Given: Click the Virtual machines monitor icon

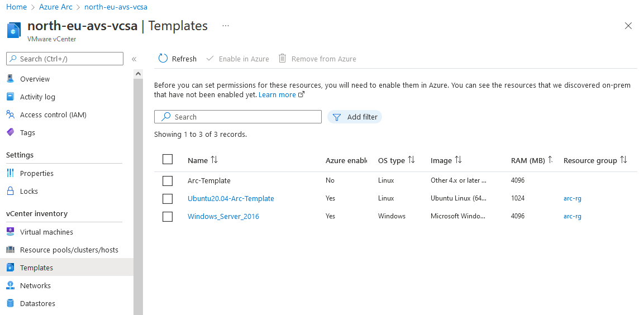Looking at the screenshot, I should point(10,232).
